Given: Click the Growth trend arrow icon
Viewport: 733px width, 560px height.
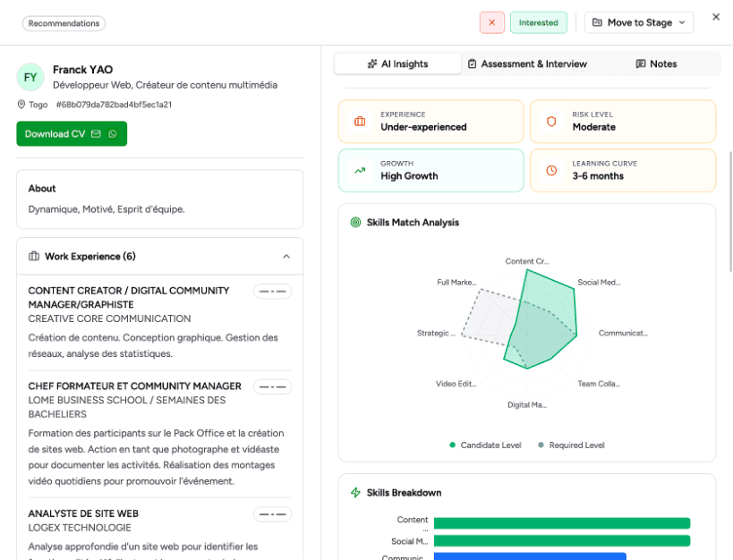Looking at the screenshot, I should click(358, 171).
